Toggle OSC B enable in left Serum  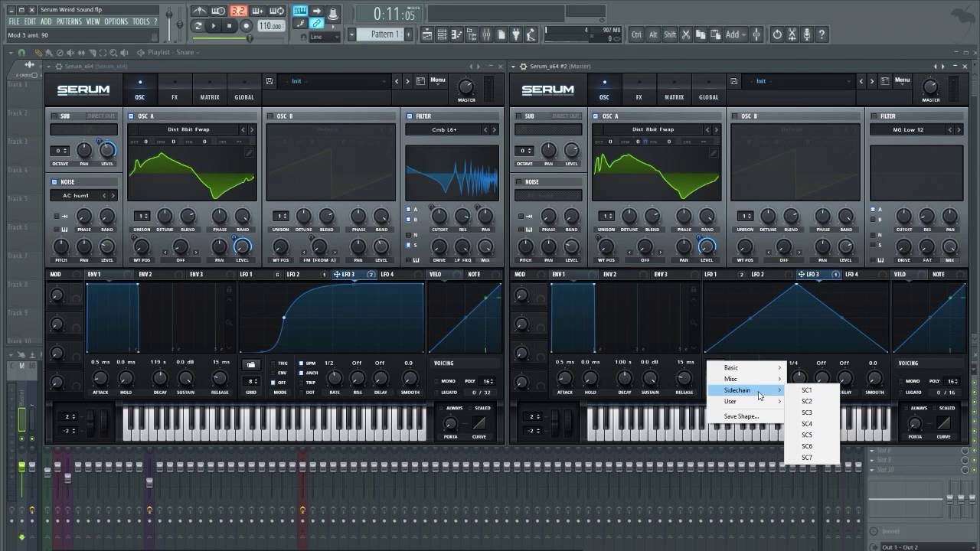[271, 116]
